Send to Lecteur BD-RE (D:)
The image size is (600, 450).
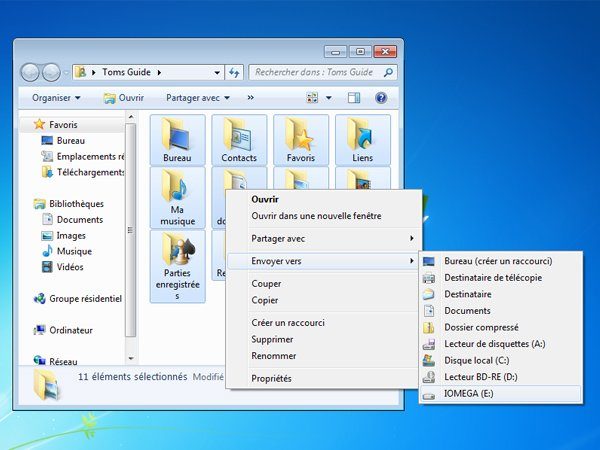(x=501, y=377)
